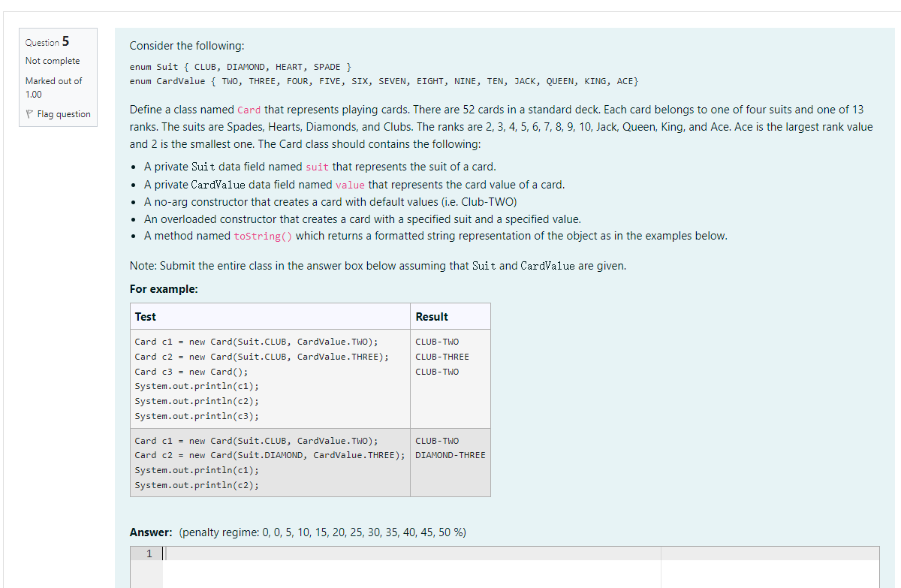
Task: Select the CLUB-TWO result text
Action: 436,341
